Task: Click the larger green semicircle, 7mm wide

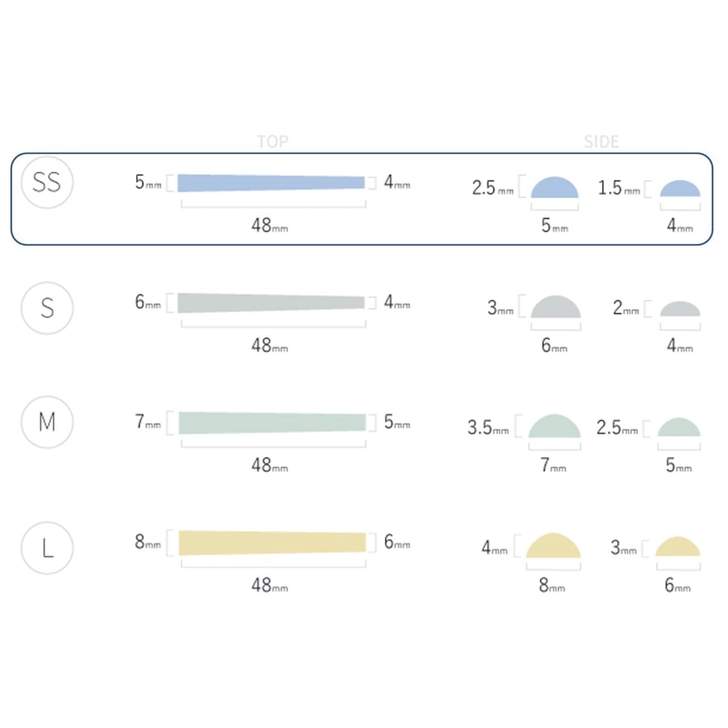Action: [554, 427]
